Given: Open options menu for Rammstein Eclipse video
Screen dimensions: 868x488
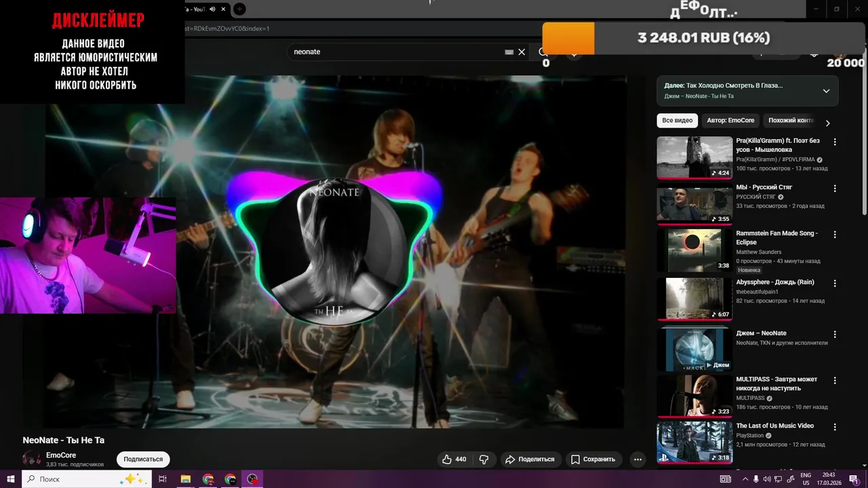Looking at the screenshot, I should [835, 235].
